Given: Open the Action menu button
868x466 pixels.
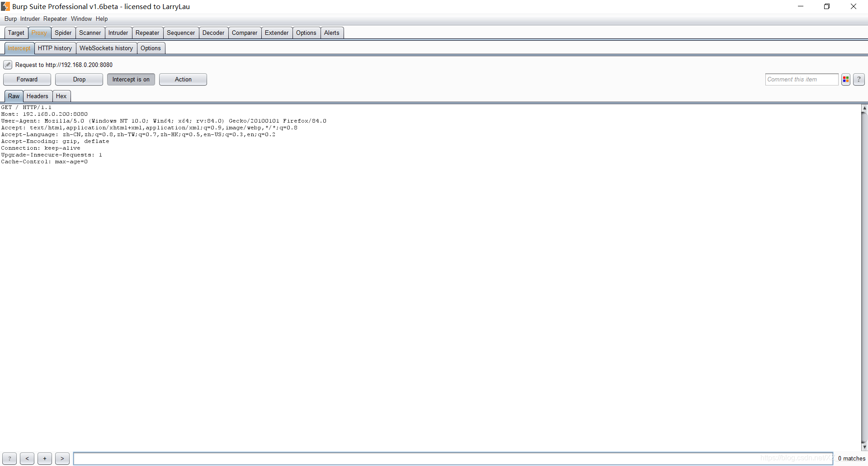Looking at the screenshot, I should tap(183, 80).
